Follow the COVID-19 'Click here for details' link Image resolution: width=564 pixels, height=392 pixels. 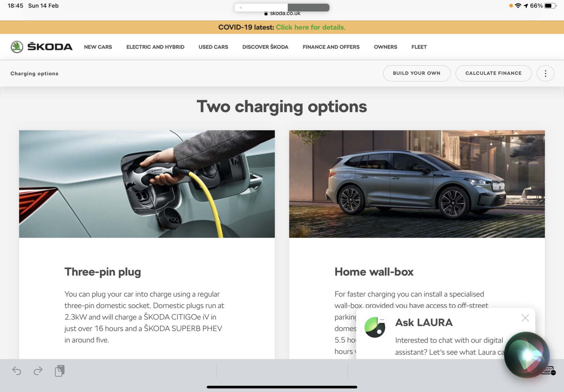(x=310, y=27)
